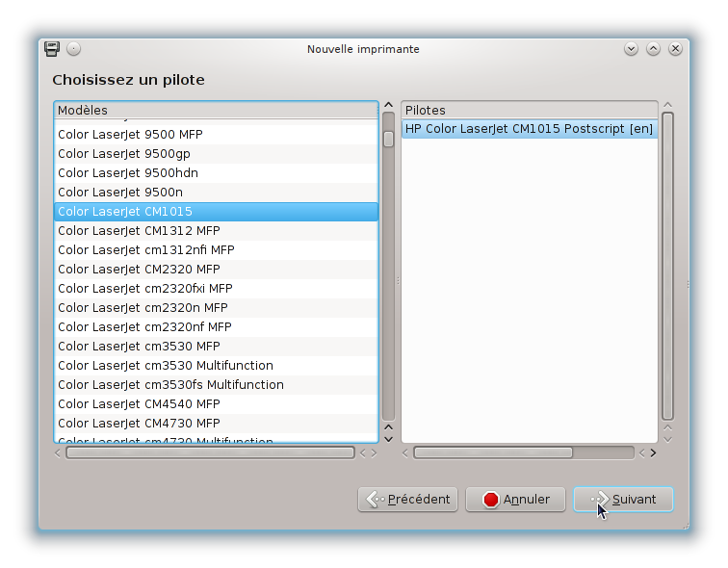This screenshot has height=568, width=728.
Task: Click rightmost arrow of Modèles horizontal scrollbar
Action: [x=374, y=452]
